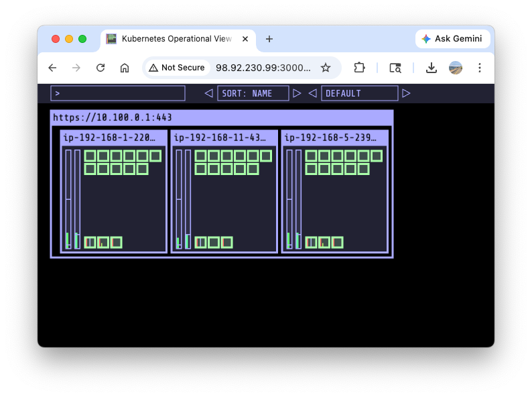Image resolution: width=532 pixels, height=397 pixels.
Task: Select node ip-192-168-11-43 header
Action: click(x=224, y=138)
